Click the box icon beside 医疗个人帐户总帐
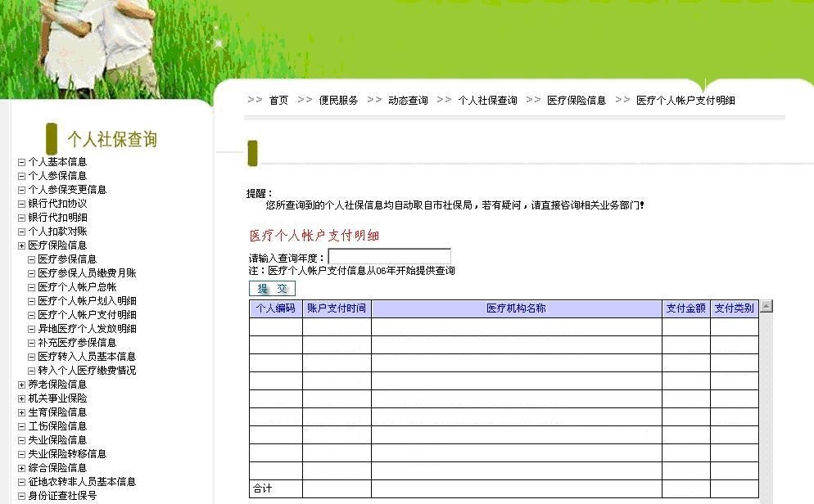 tap(31, 287)
